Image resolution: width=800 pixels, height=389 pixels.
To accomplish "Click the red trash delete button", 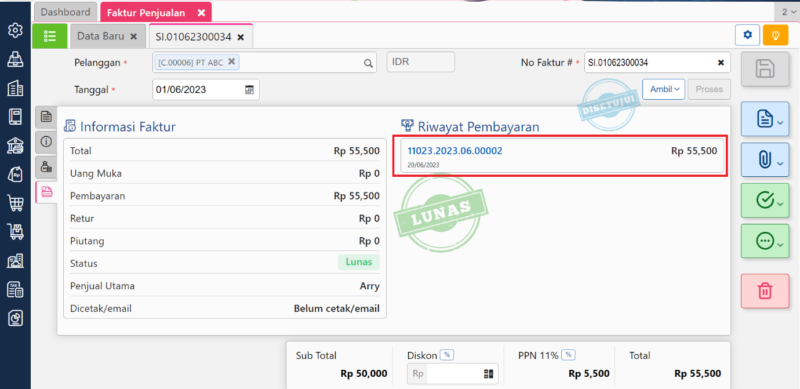I will 764,291.
